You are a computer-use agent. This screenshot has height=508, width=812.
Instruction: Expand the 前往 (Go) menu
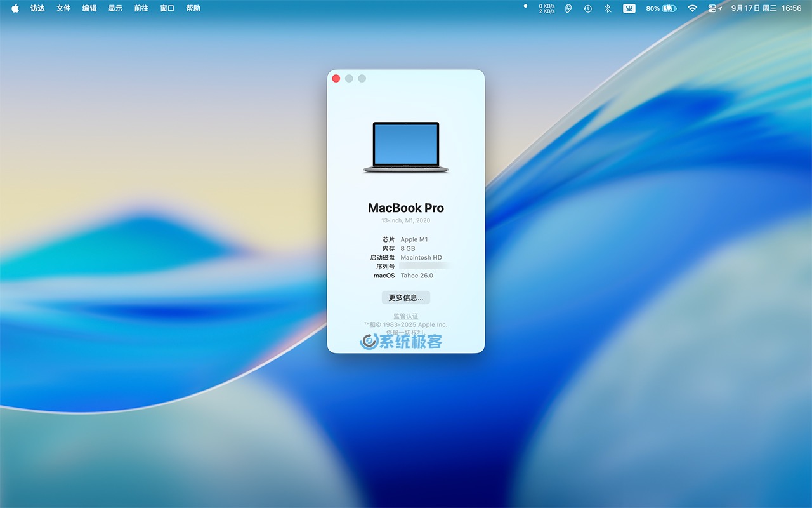click(141, 8)
